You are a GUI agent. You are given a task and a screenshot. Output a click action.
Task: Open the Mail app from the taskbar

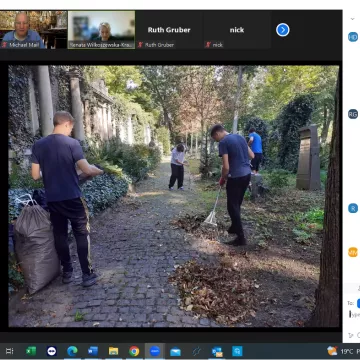(175, 351)
